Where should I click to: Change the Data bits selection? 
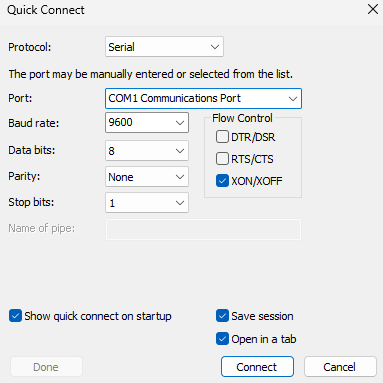click(147, 151)
